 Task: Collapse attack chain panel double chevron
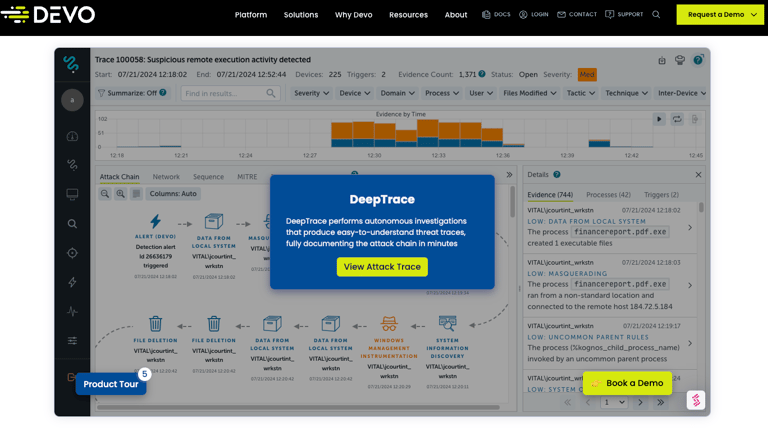point(509,175)
